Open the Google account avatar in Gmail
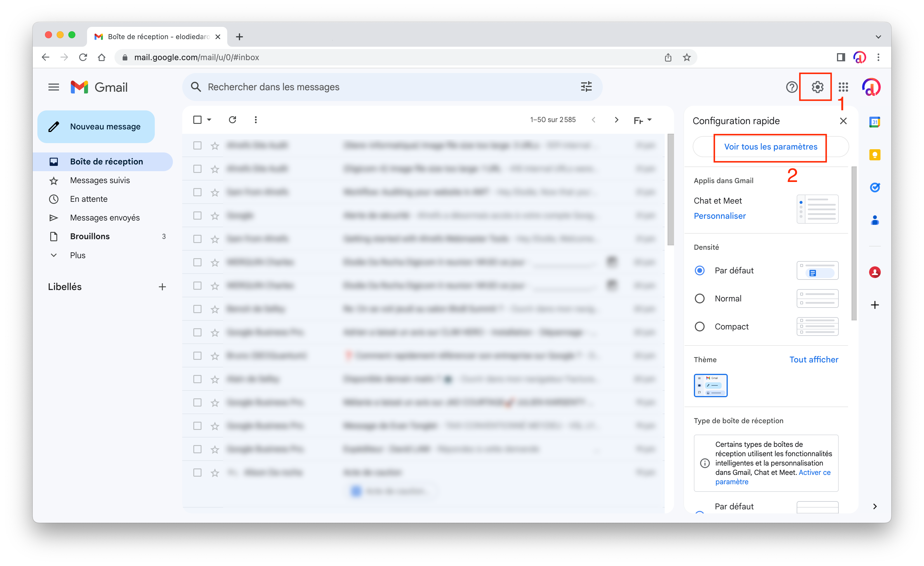This screenshot has height=566, width=924. coord(871,87)
